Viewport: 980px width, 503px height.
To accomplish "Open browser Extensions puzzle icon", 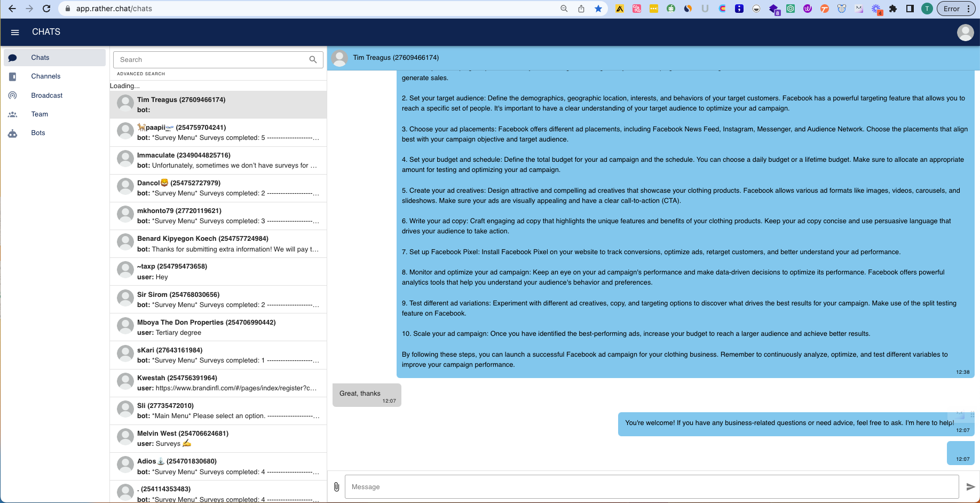I will click(893, 9).
